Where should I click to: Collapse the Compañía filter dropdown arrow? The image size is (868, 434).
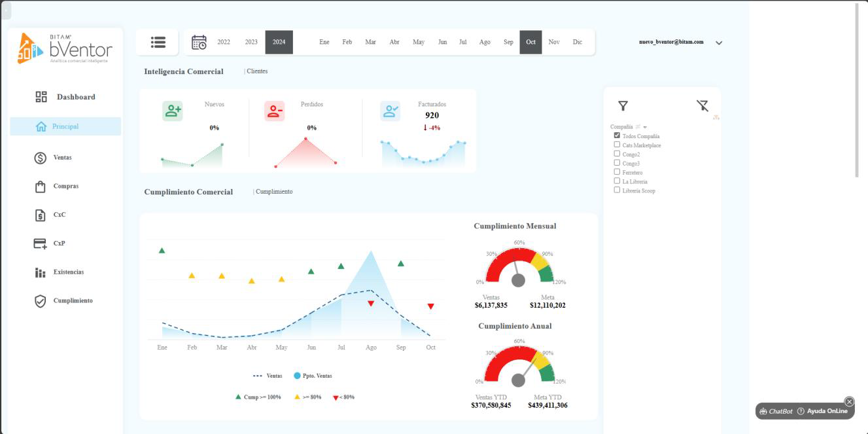pos(645,127)
